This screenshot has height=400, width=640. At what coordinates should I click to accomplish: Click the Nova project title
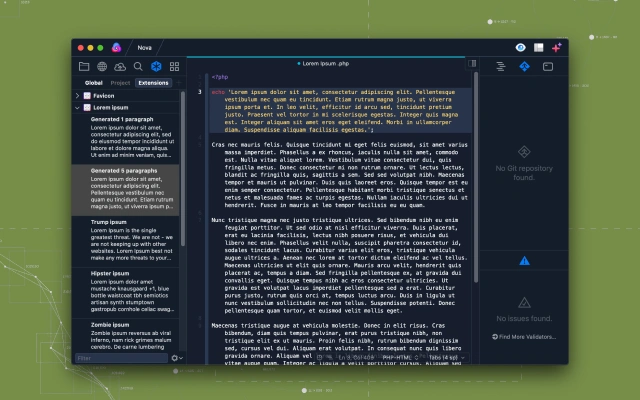click(x=144, y=47)
